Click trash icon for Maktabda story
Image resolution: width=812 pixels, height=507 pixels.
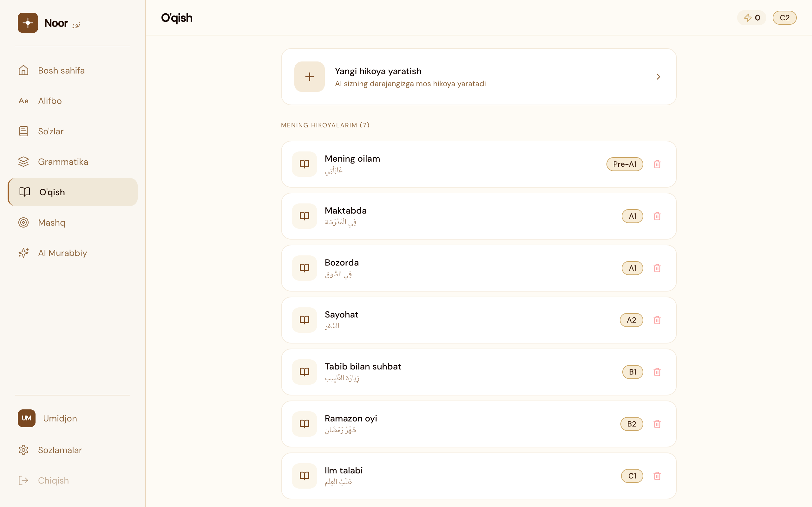pyautogui.click(x=657, y=216)
